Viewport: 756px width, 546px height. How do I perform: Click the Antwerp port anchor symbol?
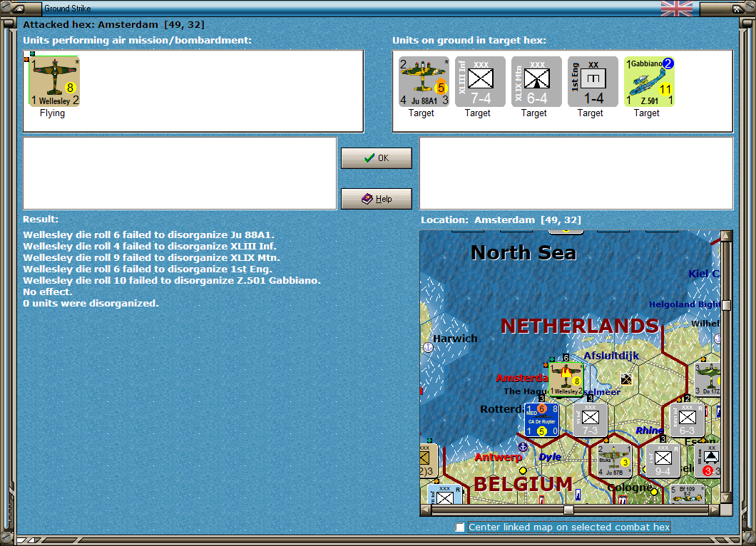[523, 447]
